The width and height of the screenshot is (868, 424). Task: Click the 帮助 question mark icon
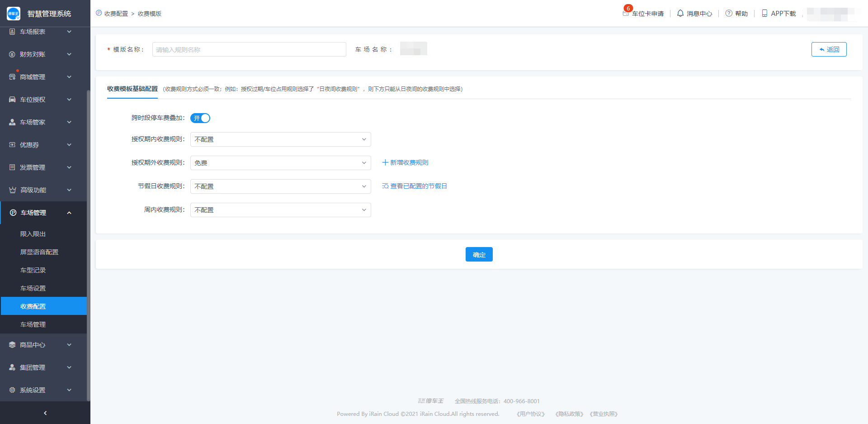(729, 14)
